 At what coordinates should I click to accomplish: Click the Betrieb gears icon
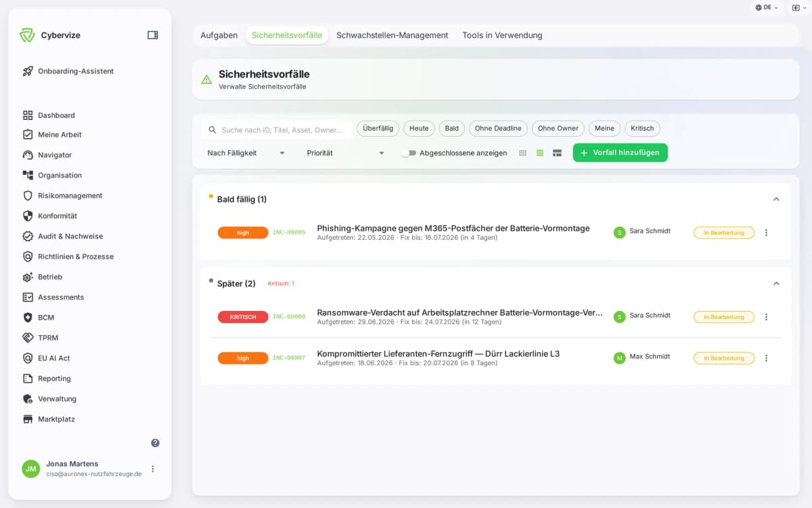coord(28,276)
